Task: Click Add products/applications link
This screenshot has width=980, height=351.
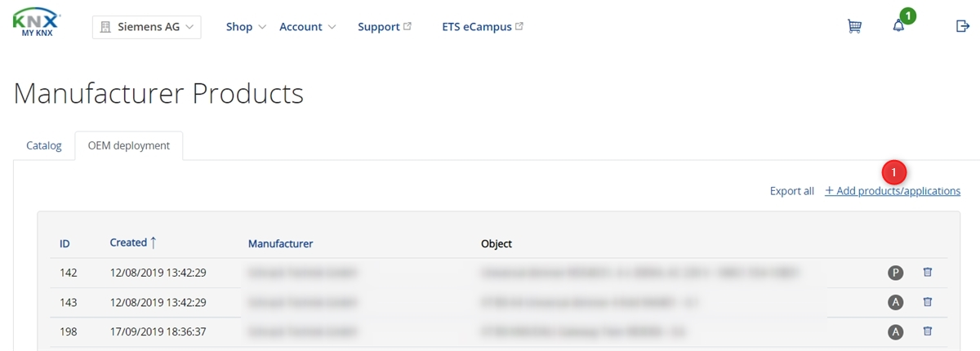Action: 893,191
